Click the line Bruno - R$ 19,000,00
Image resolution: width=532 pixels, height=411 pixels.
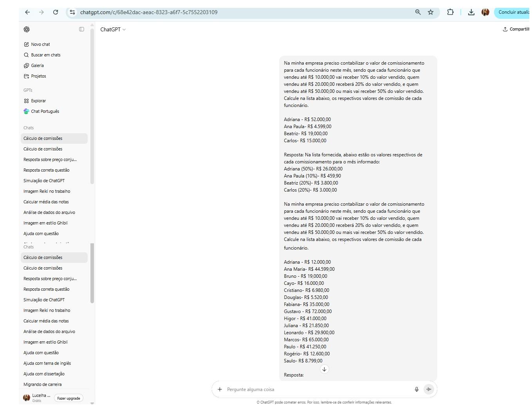[306, 276]
